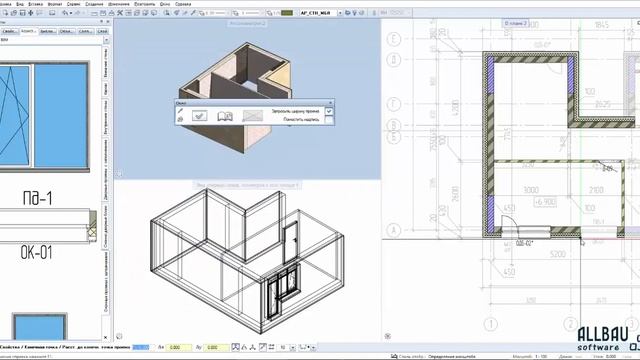The image size is (640, 360).
Task: Pin the left palette panel
Action: [101, 21]
